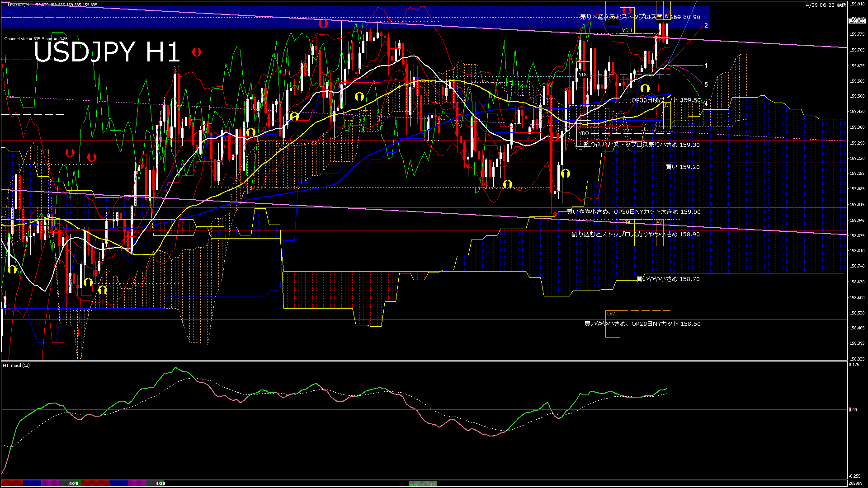Screen dimensions: 868x488
Task: Select the YDO marker label
Action: tap(584, 133)
